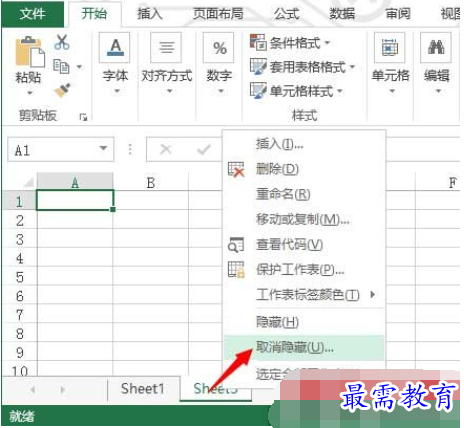Choose 重命名(R) rename menu item

304,194
